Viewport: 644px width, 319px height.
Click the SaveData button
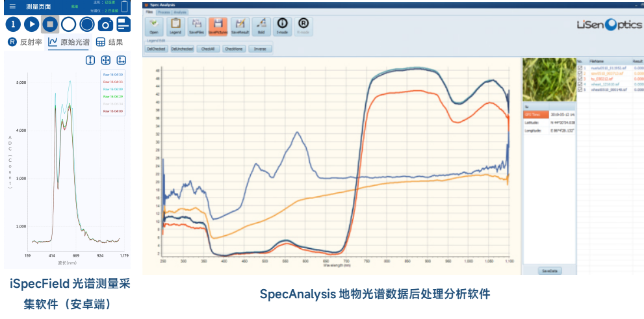pos(550,270)
